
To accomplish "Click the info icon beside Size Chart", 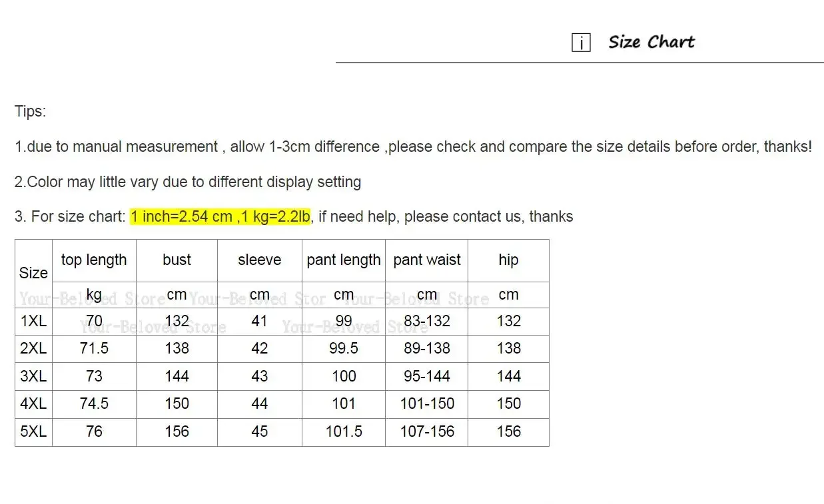I will pyautogui.click(x=581, y=43).
